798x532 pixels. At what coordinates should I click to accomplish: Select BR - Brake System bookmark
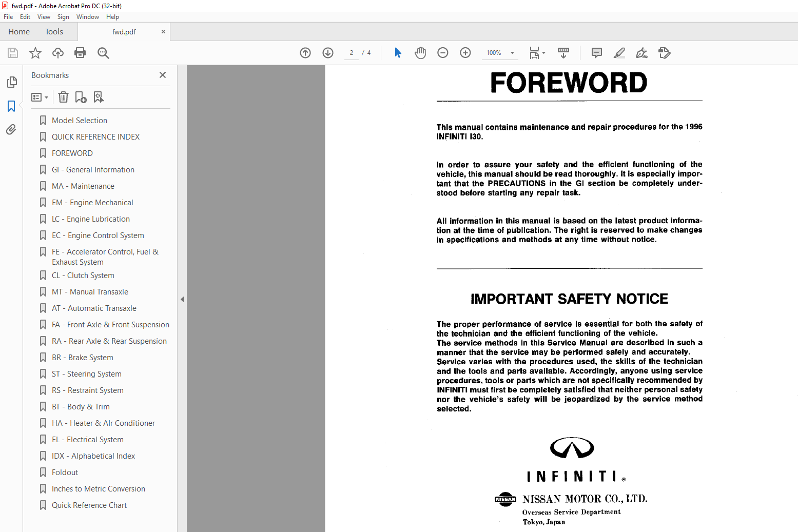(83, 358)
